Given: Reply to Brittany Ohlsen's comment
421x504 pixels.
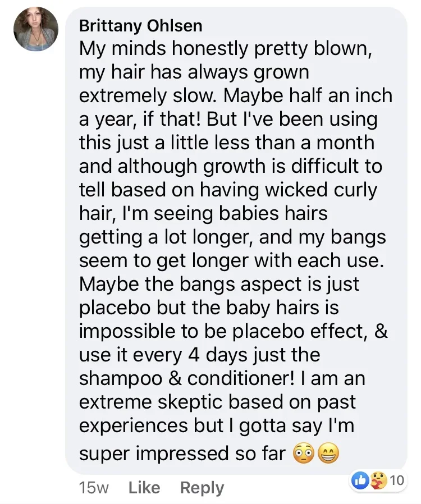Looking at the screenshot, I should click(202, 488).
